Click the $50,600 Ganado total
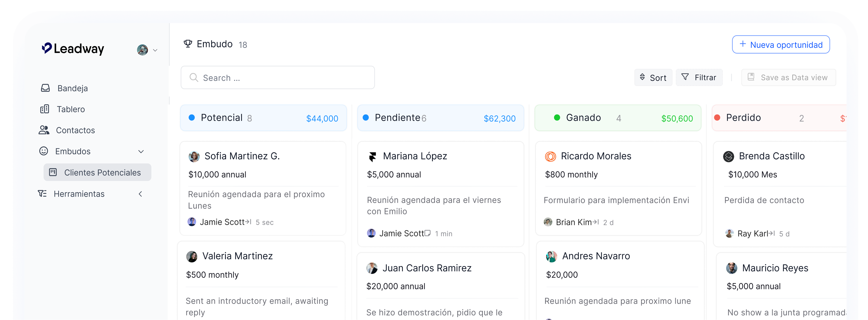Viewport: 868px width, 320px height. tap(677, 118)
